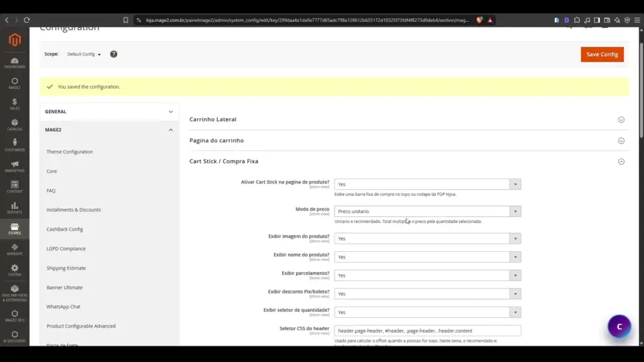644x362 pixels.
Task: Expand the GENERAL config section
Action: point(109,112)
